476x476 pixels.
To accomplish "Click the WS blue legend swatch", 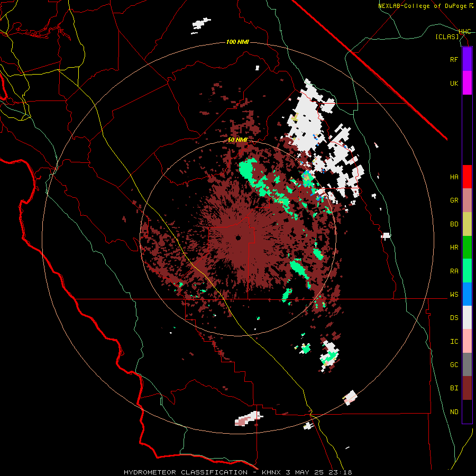I will coord(467,294).
